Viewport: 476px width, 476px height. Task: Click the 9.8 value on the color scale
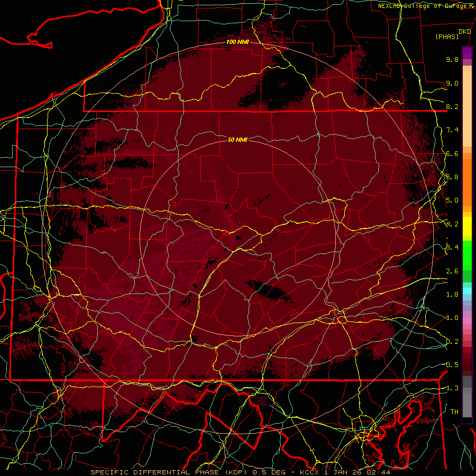[x=452, y=59]
